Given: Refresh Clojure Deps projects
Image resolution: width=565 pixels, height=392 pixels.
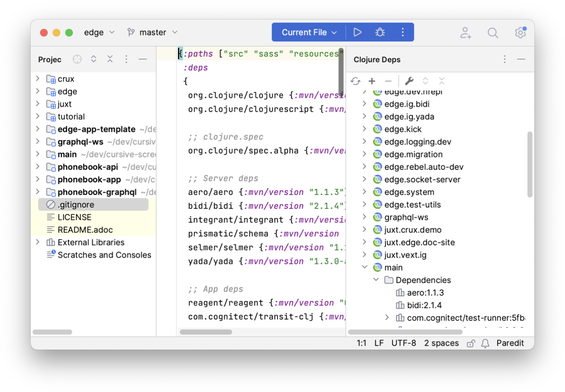Looking at the screenshot, I should tap(356, 81).
